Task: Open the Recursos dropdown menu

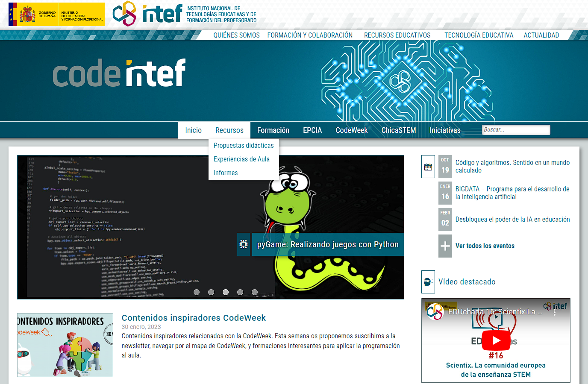Action: pyautogui.click(x=229, y=130)
